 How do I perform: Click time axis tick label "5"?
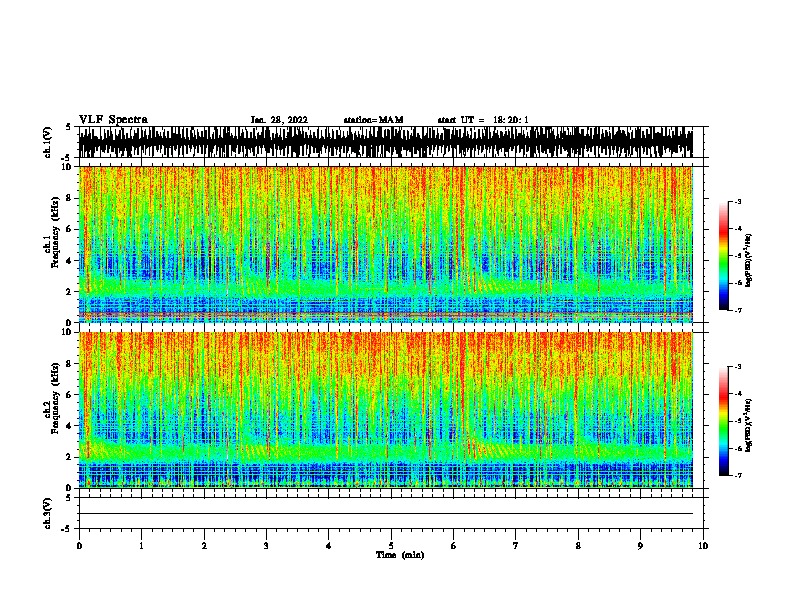click(x=391, y=546)
